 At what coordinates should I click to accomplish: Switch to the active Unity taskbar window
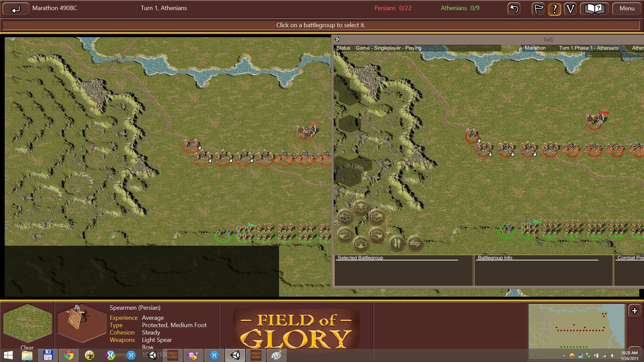click(235, 355)
